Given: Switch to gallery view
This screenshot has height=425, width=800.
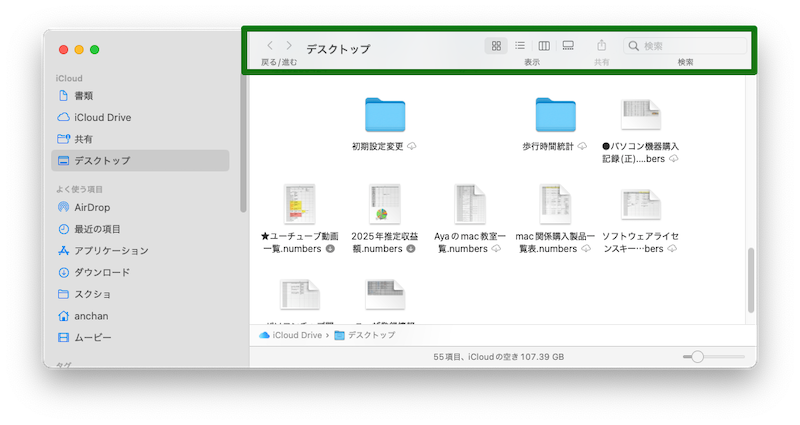Looking at the screenshot, I should point(568,46).
